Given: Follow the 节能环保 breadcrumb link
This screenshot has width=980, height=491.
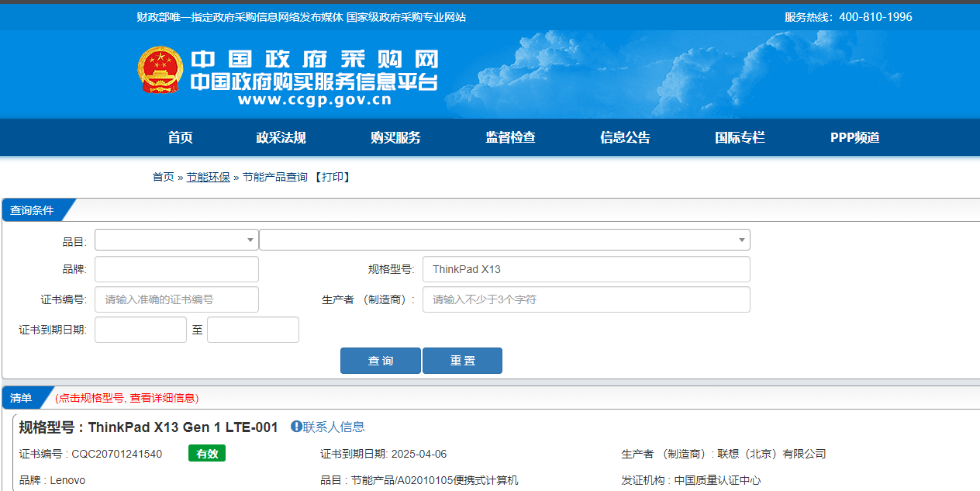Looking at the screenshot, I should [209, 177].
